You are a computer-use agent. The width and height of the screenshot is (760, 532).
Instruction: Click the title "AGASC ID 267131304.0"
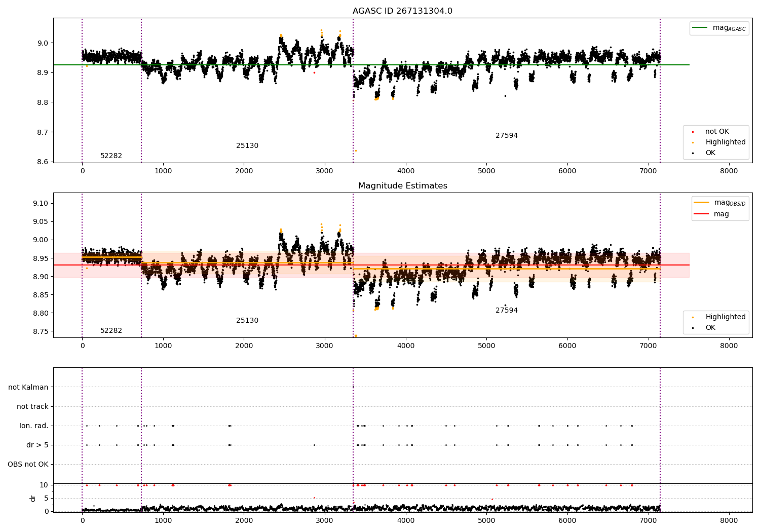click(403, 11)
